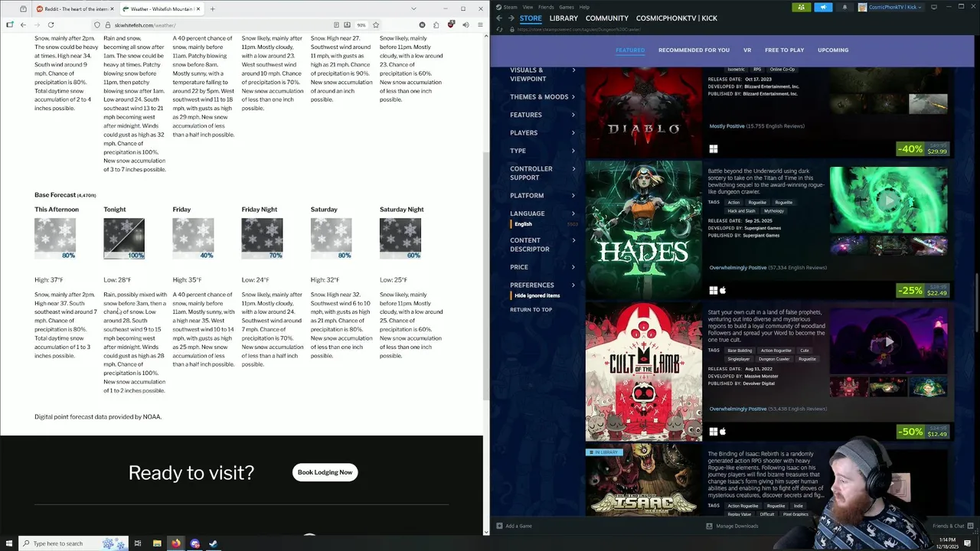Go back in the Firefox browser
980x551 pixels.
pos(23,24)
